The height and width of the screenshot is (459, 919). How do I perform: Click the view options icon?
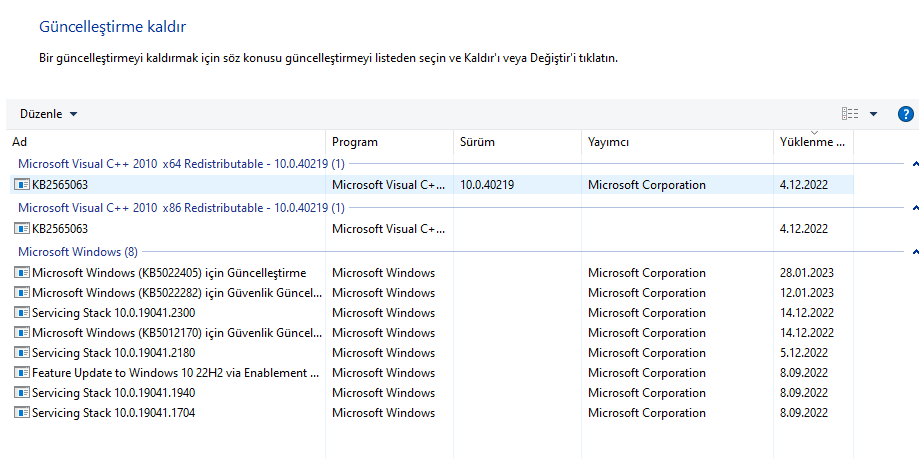850,114
